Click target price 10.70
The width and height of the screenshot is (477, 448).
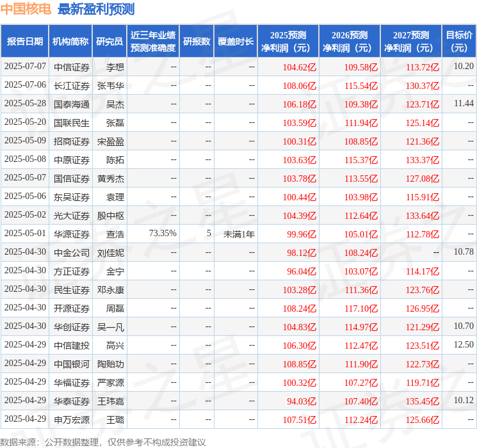point(464,326)
